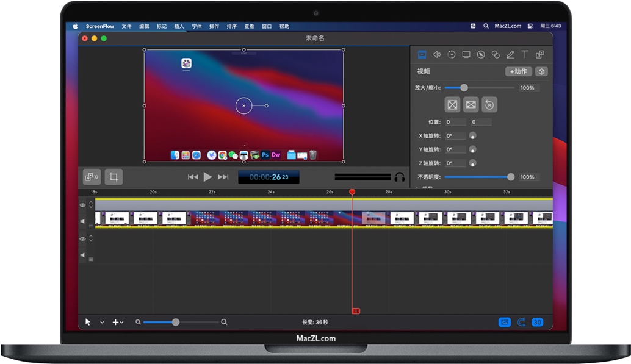
Task: Expand the first track height chevrons
Action: coord(91,205)
